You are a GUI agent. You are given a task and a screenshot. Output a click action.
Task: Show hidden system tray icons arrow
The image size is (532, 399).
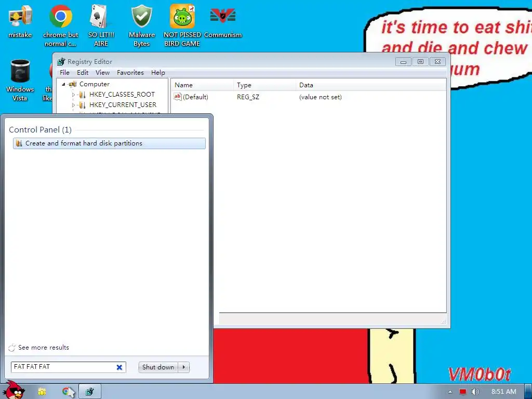click(450, 392)
